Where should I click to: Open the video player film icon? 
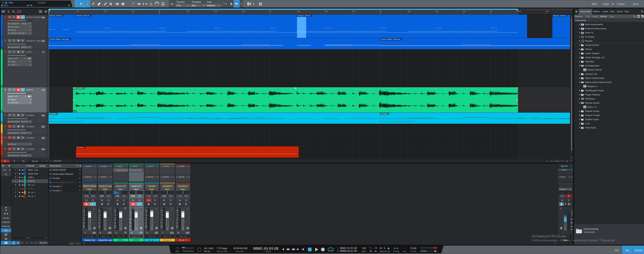pyautogui.click(x=260, y=4)
